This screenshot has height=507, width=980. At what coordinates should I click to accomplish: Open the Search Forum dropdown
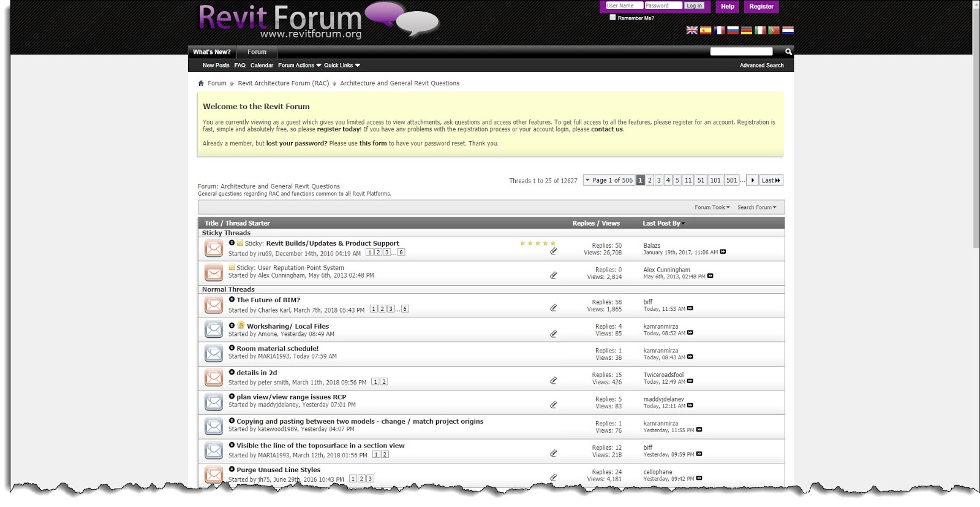pos(757,207)
